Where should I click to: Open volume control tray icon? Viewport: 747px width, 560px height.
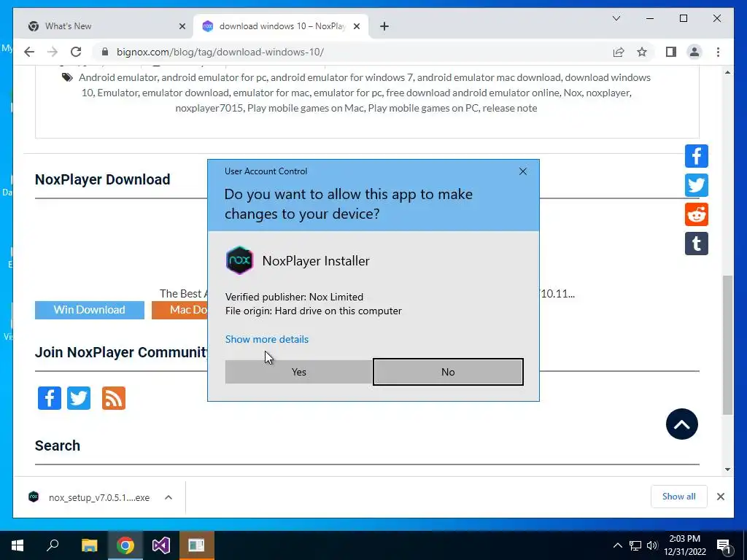652,545
